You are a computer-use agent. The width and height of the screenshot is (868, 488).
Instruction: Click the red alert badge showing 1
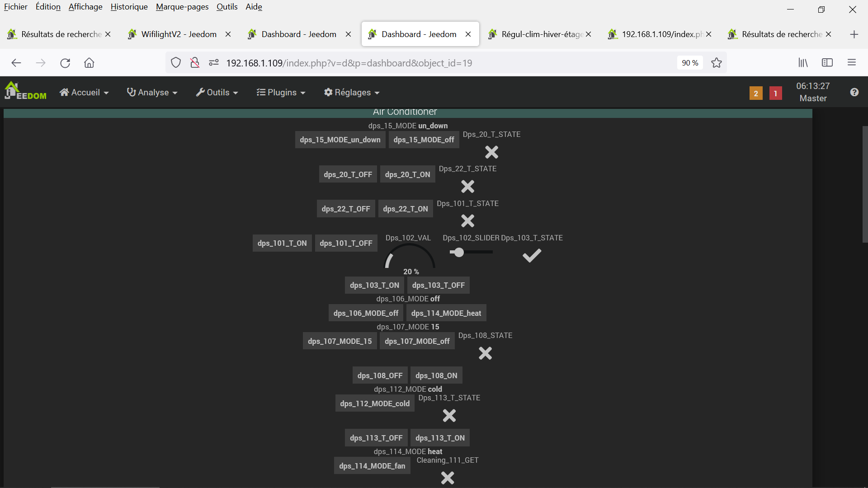click(775, 93)
